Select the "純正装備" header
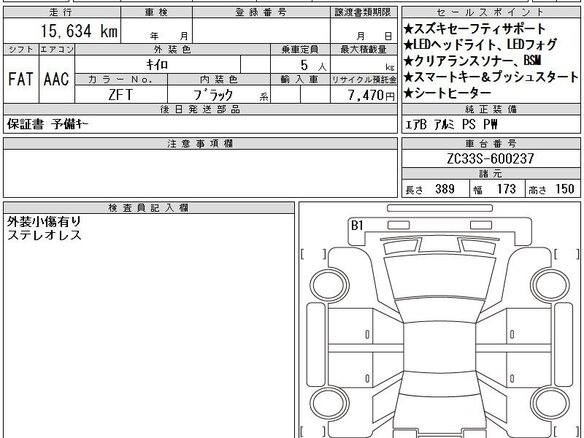The width and height of the screenshot is (584, 438). click(x=491, y=109)
